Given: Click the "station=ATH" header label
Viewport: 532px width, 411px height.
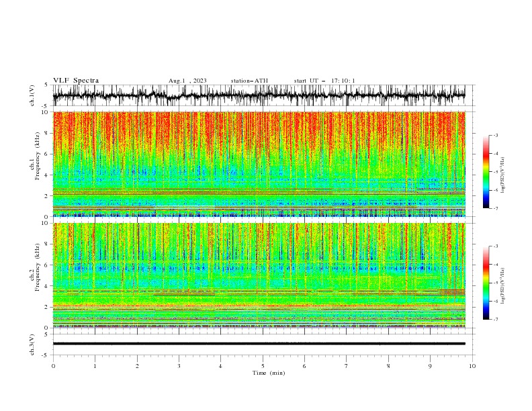Looking at the screenshot, I should pyautogui.click(x=249, y=81).
